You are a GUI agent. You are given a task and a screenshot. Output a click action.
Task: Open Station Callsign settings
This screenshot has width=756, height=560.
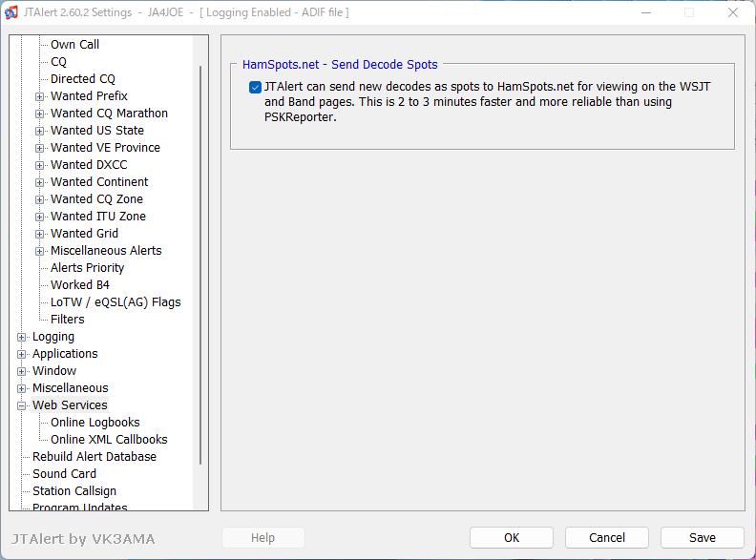point(74,491)
